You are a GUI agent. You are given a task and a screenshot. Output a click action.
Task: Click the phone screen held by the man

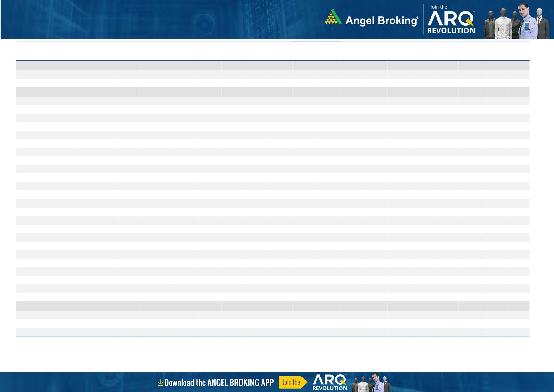click(x=526, y=27)
